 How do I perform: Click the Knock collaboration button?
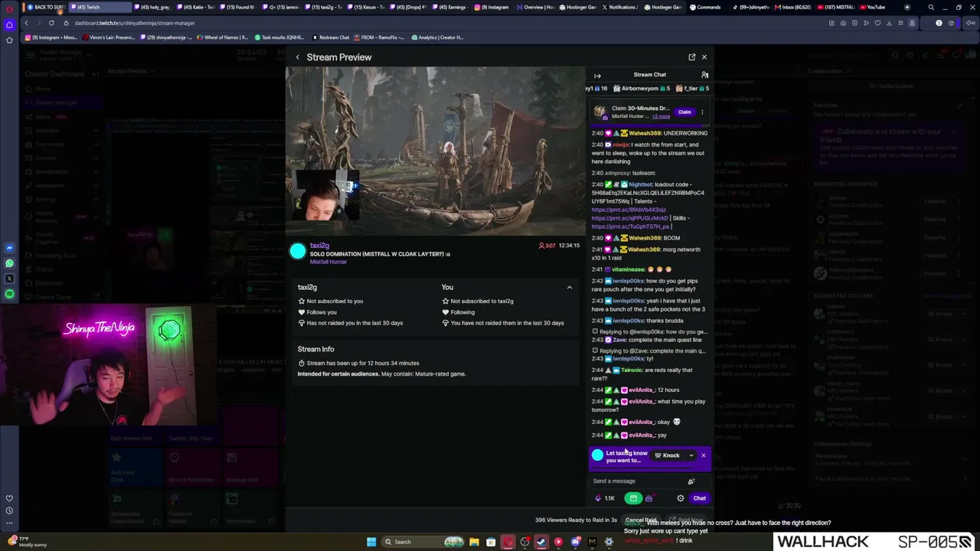pos(668,455)
